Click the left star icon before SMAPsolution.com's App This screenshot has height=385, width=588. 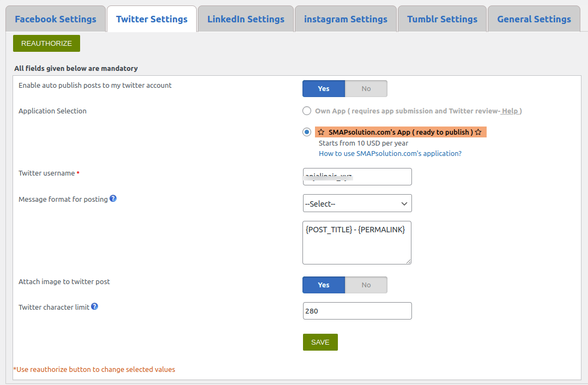point(321,132)
